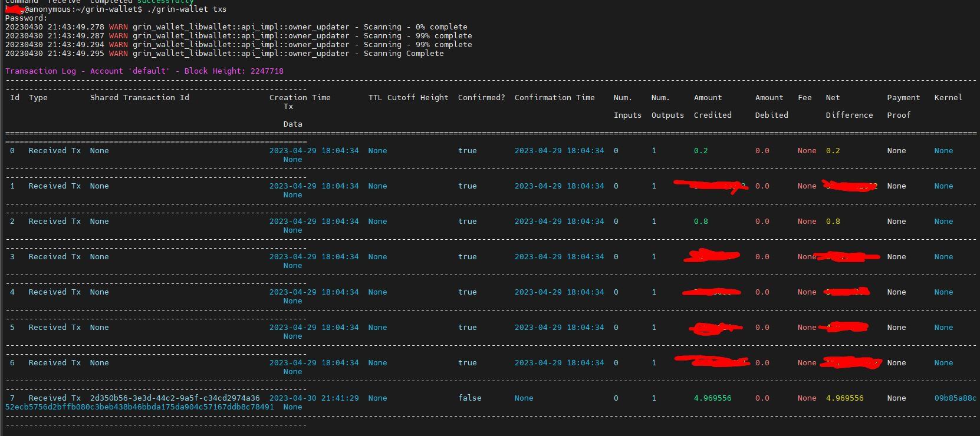This screenshot has height=436, width=980.
Task: Click the 'Confirmed?' column header
Action: [481, 98]
